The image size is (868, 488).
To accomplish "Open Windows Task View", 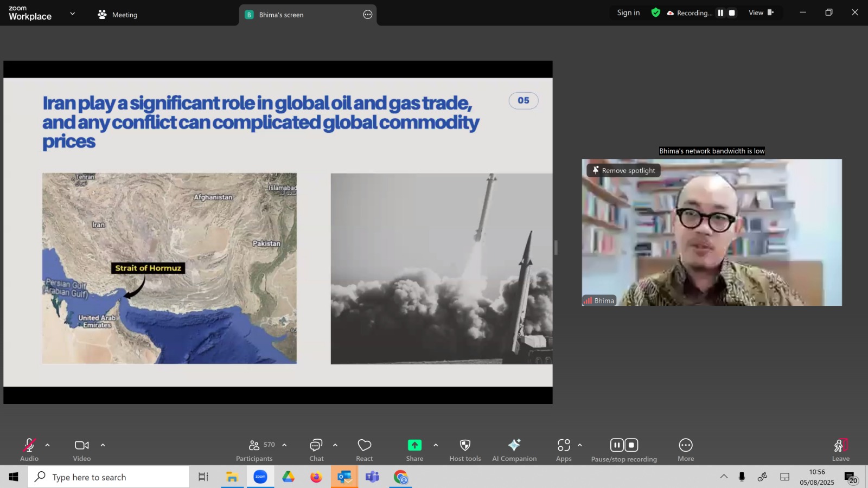I will point(203,477).
